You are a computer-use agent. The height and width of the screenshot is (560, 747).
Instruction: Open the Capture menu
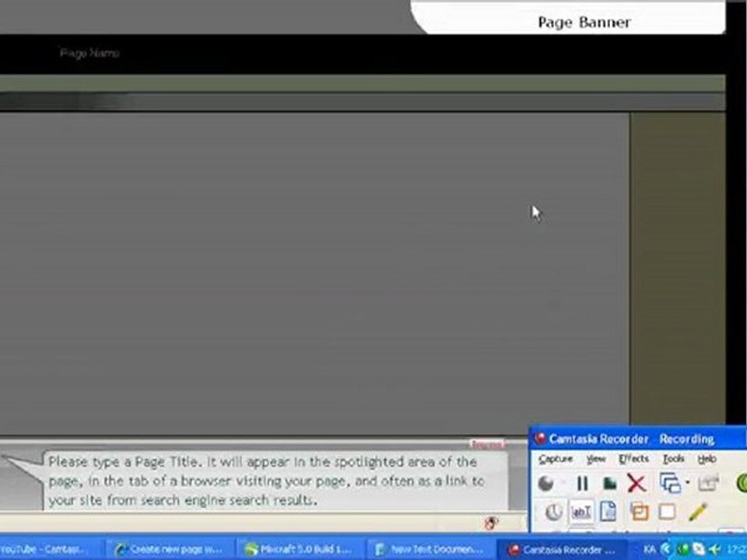pos(556,459)
